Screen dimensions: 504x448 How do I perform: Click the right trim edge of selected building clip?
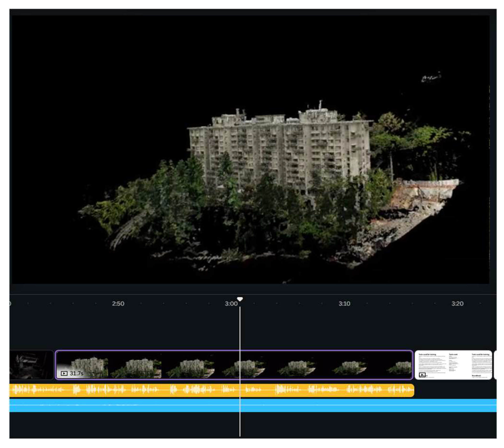tap(412, 365)
